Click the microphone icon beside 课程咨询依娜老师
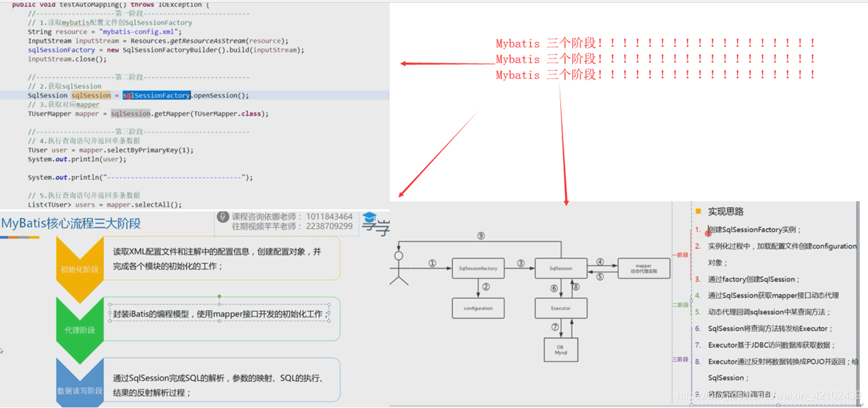This screenshot has width=868, height=408. click(x=222, y=217)
